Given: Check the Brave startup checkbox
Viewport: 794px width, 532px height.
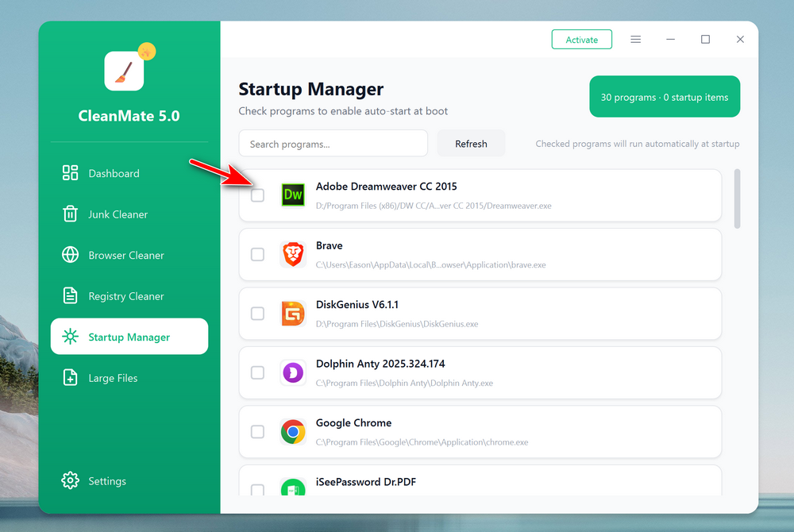Looking at the screenshot, I should click(257, 254).
